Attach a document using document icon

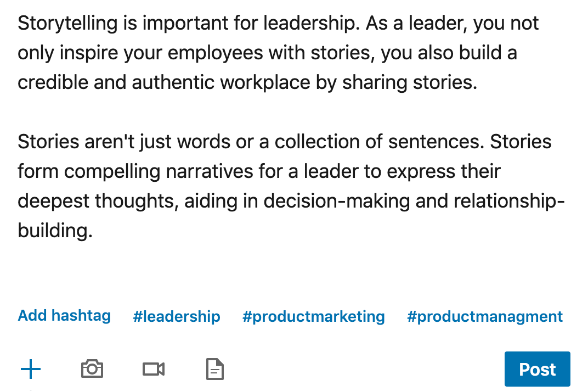(x=214, y=369)
